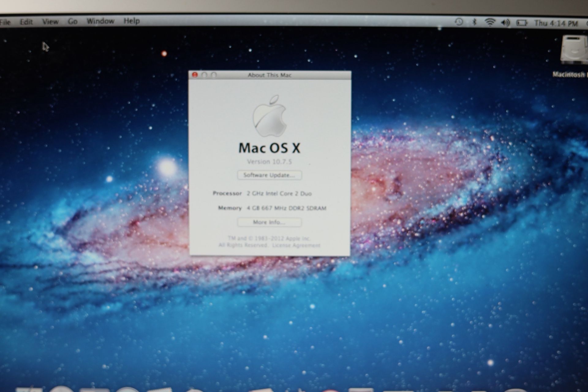Close the About This Mac window

195,75
